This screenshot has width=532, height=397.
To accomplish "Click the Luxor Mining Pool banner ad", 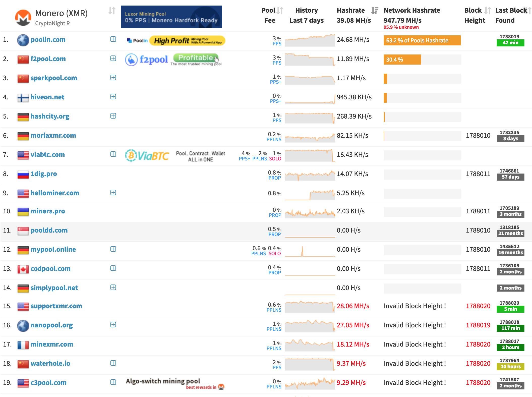I will (x=171, y=17).
